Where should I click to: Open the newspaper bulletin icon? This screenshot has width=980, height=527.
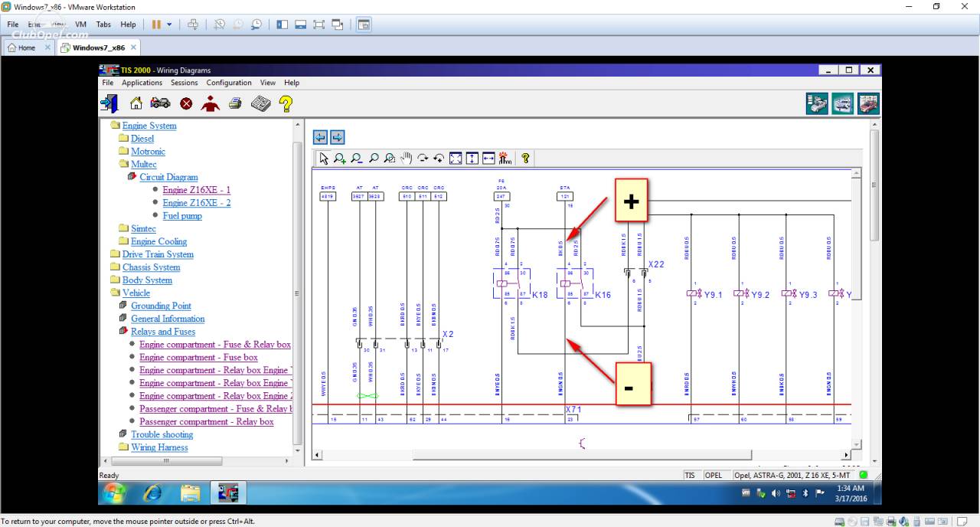pyautogui.click(x=261, y=103)
